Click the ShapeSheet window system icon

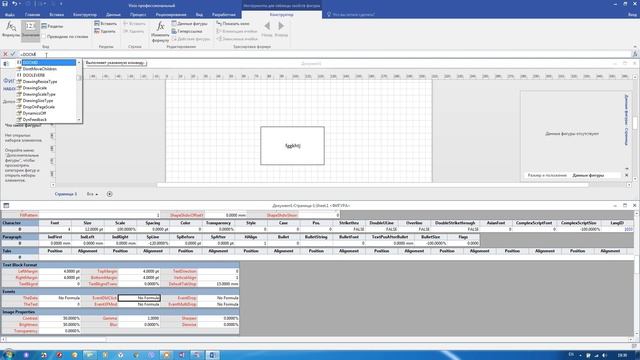tap(6, 205)
